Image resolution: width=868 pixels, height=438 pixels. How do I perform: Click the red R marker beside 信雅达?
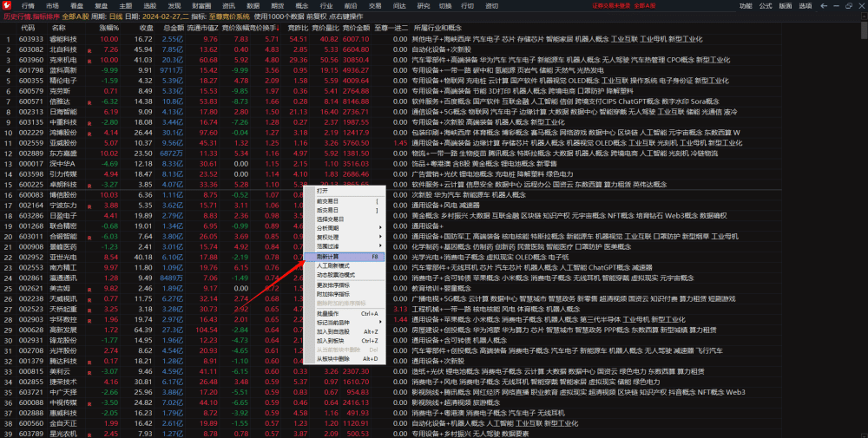(89, 102)
